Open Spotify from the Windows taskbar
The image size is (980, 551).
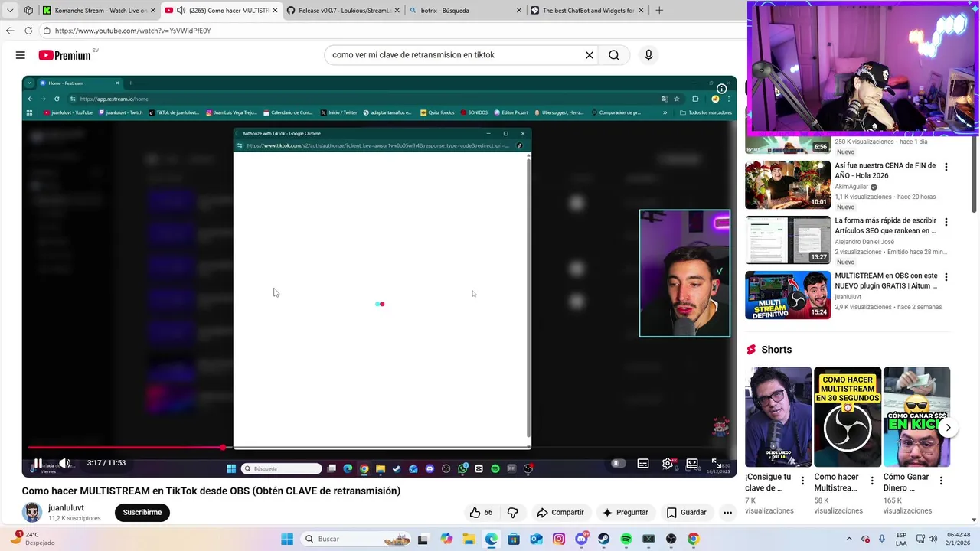(x=626, y=539)
